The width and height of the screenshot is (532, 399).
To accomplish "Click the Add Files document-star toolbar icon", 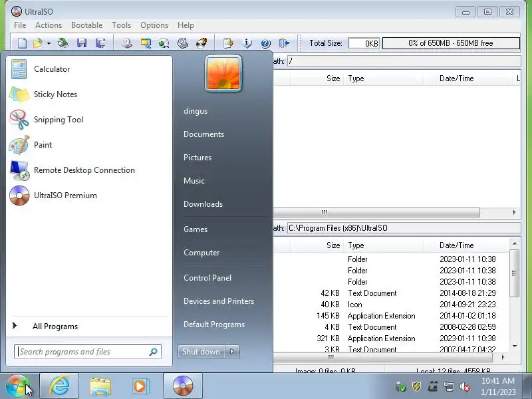I will tap(228, 43).
